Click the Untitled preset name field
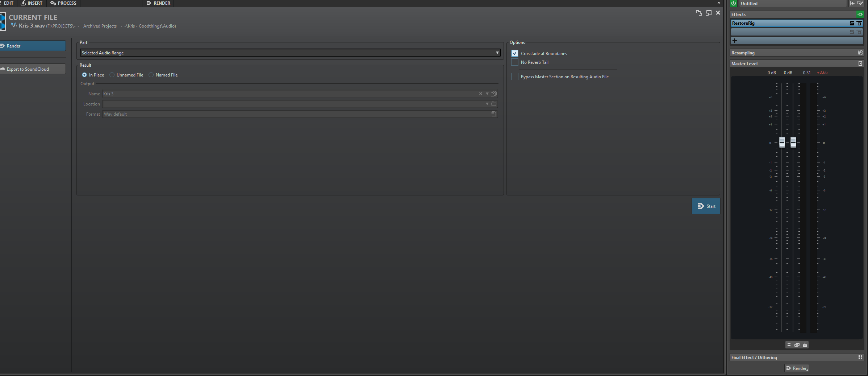The height and width of the screenshot is (376, 868). 792,3
